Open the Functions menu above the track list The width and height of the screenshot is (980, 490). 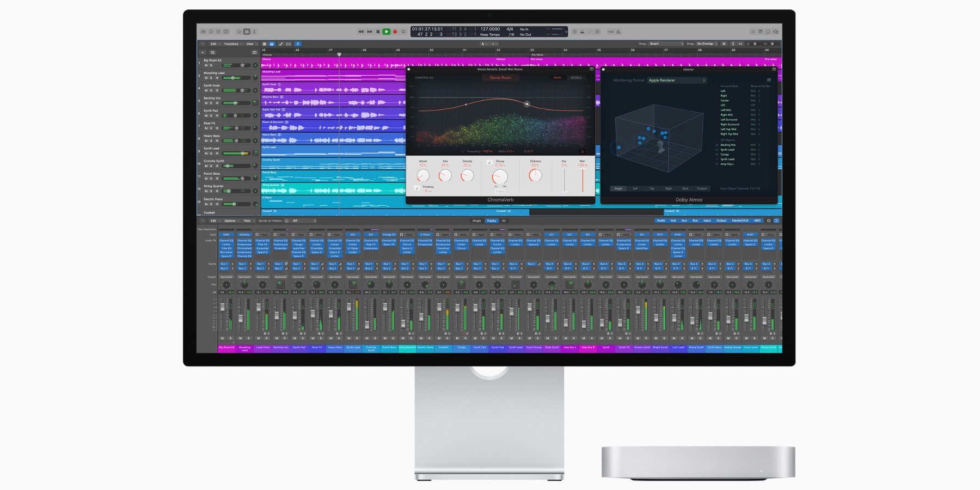click(231, 44)
